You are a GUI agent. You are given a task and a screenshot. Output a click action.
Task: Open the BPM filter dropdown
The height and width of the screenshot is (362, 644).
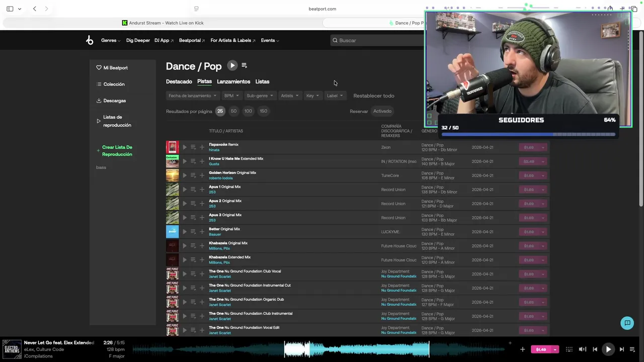pos(231,96)
